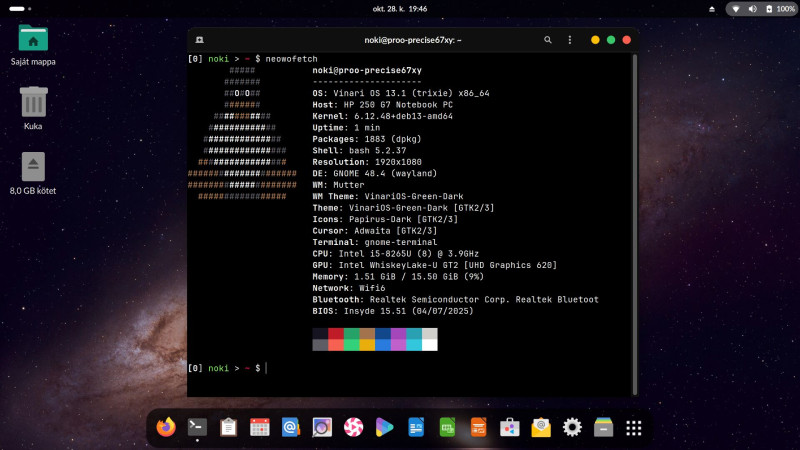
Task: Open the mail envelope app in dock
Action: coord(541,427)
